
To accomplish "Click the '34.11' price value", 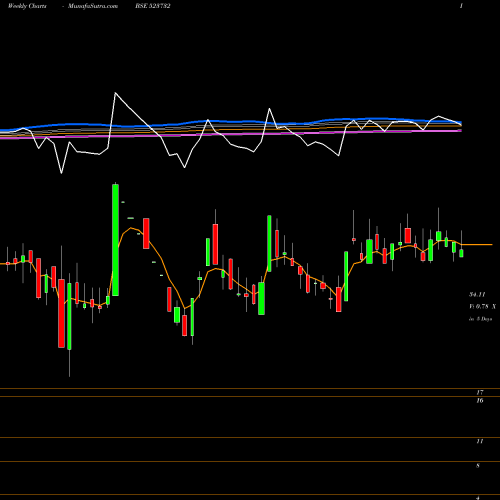I will [x=477, y=294].
